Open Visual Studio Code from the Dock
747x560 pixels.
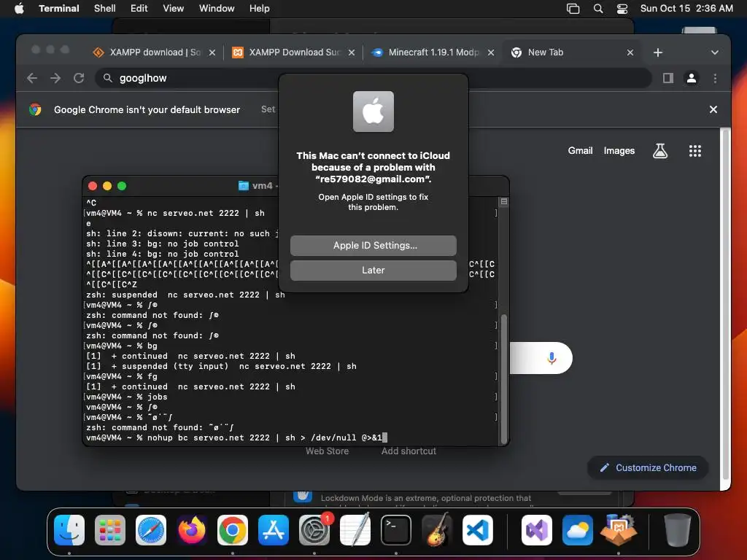click(477, 530)
